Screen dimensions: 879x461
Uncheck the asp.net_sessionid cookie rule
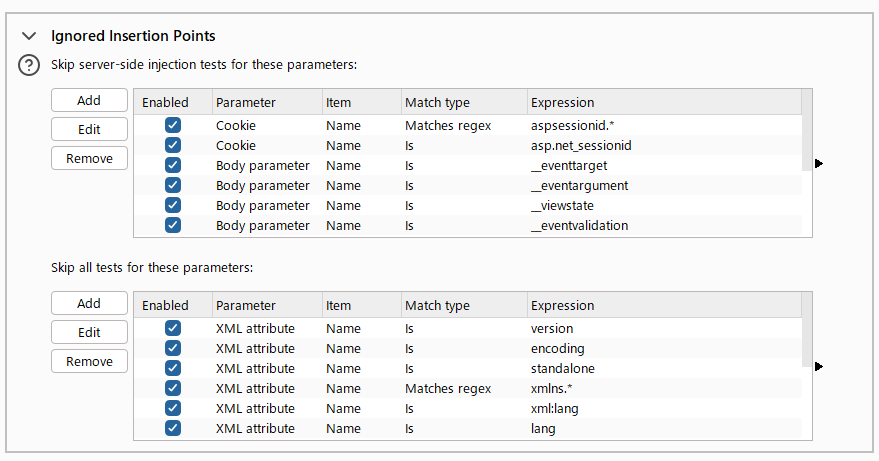click(173, 146)
